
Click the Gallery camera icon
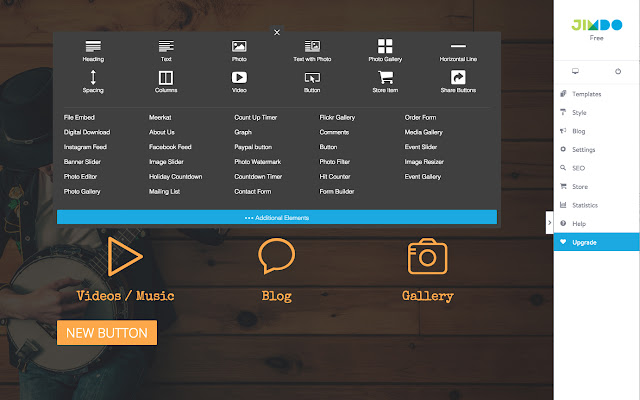[427, 256]
